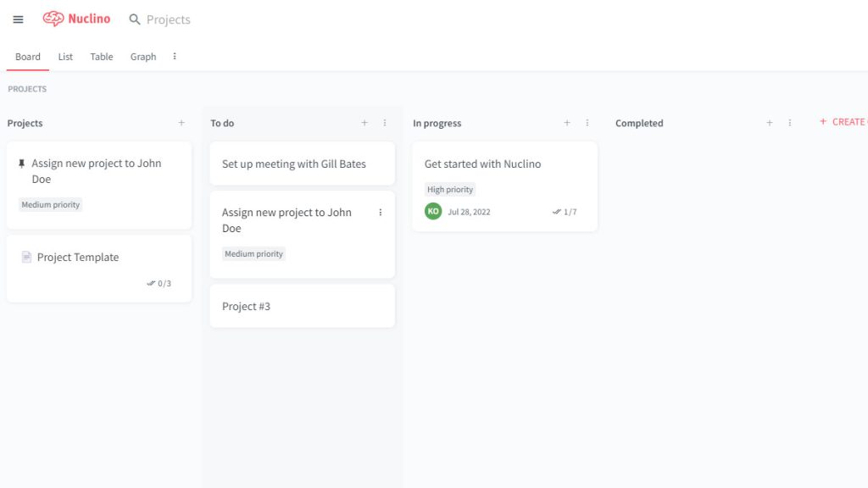This screenshot has height=488, width=868.
Task: Add a card to To do column
Action: click(364, 123)
